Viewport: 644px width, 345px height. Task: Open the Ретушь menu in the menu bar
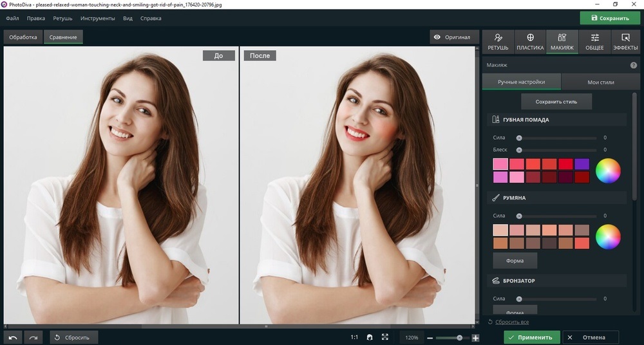pyautogui.click(x=62, y=18)
